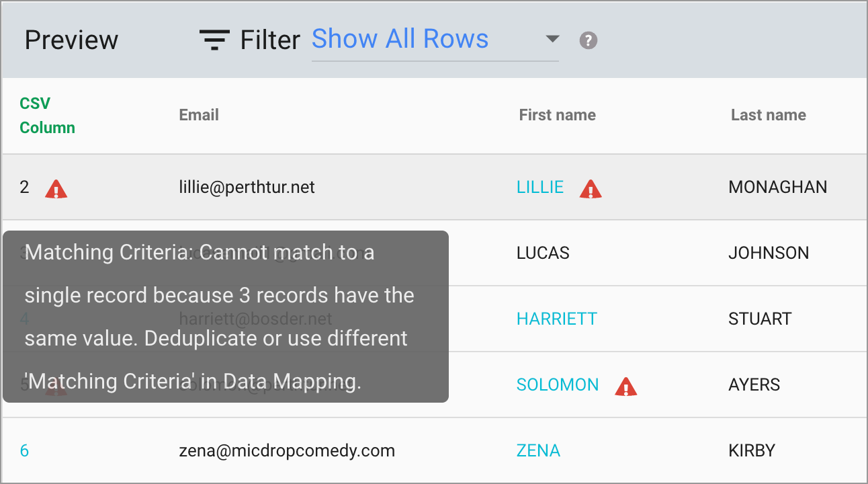Click the warning icon next to SOLOMON
Image resolution: width=868 pixels, height=484 pixels.
click(x=626, y=387)
